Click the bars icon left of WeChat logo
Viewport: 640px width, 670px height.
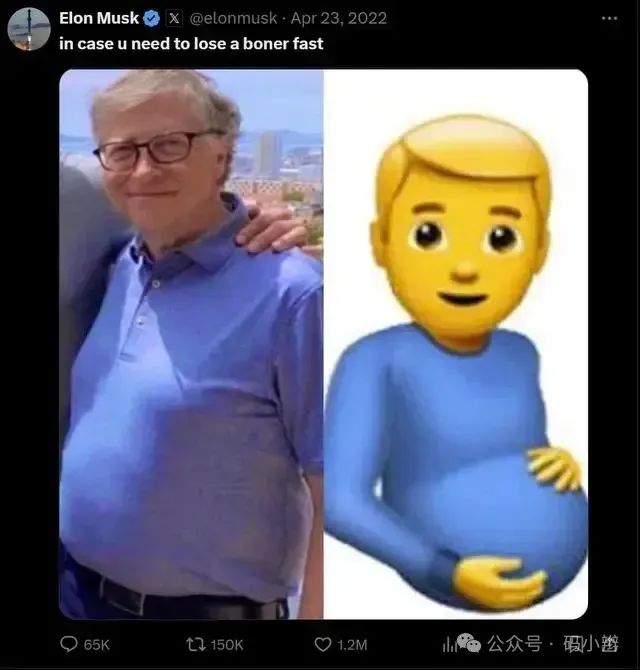point(449,644)
